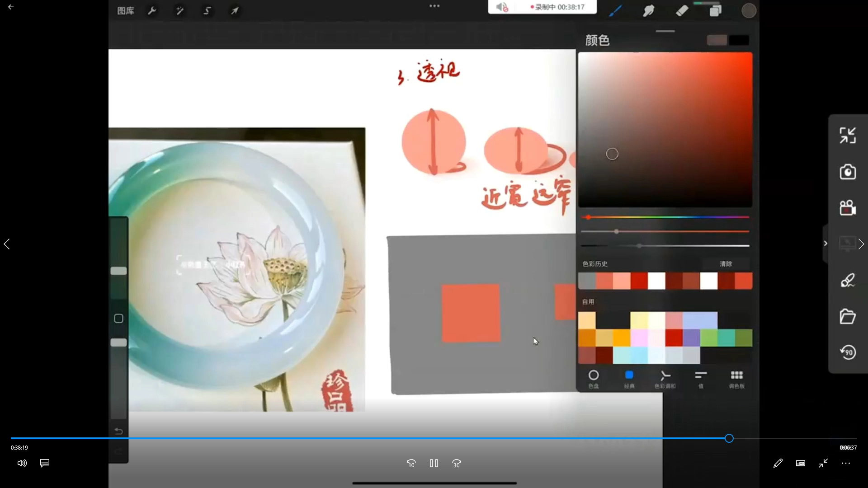This screenshot has height=488, width=868.
Task: Open the 图库 gallery
Action: point(125,10)
